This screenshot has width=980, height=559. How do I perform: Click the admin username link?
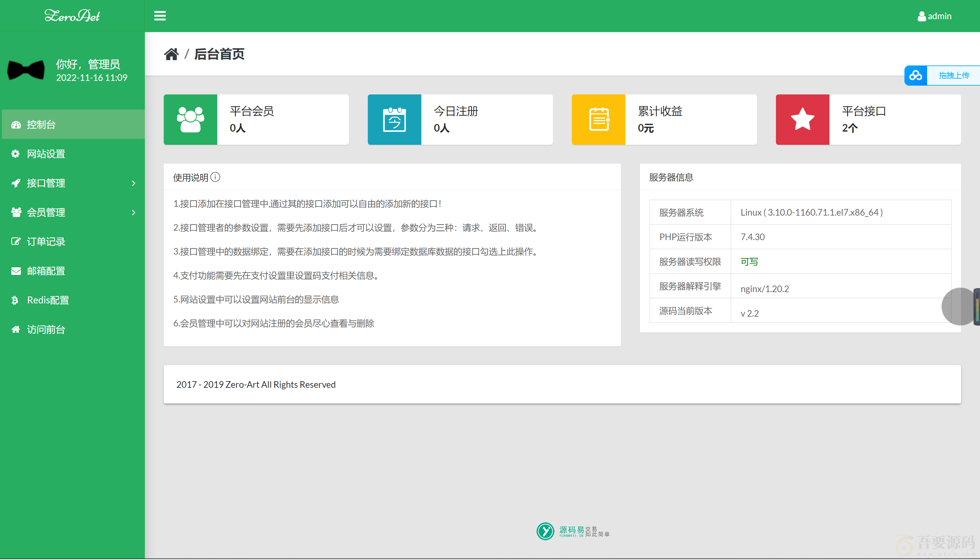(x=940, y=16)
